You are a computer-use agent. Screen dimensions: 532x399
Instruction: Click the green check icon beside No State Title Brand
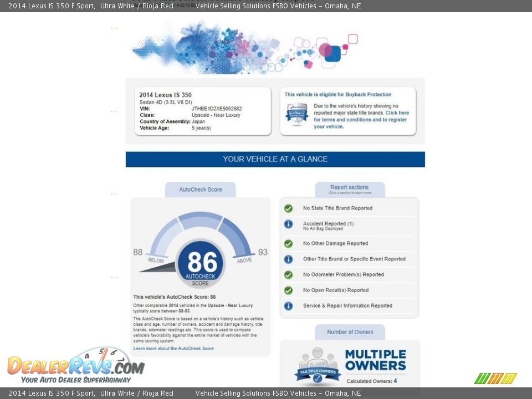(288, 208)
